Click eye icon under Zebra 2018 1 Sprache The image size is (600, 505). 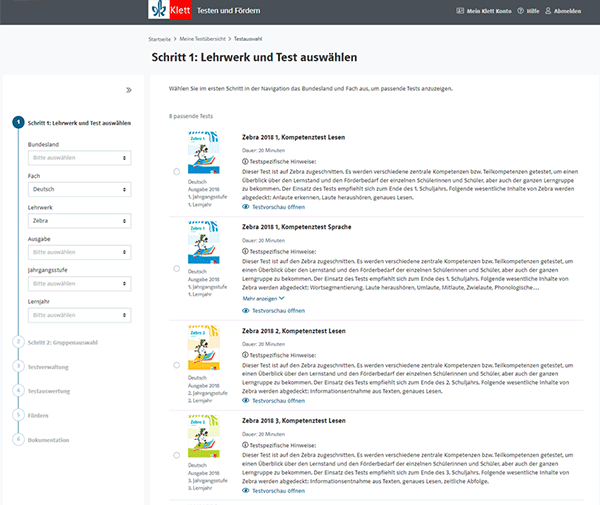[x=246, y=311]
